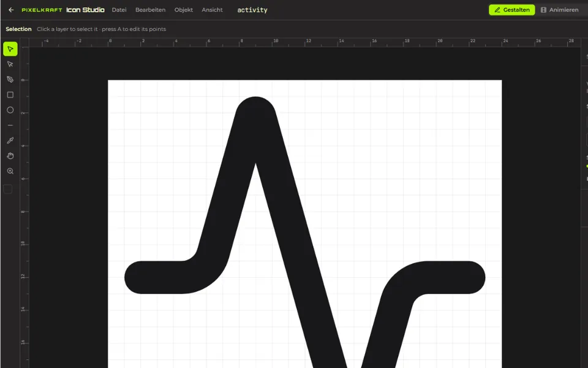Switch to the Gestalten mode
588x368 pixels.
512,10
